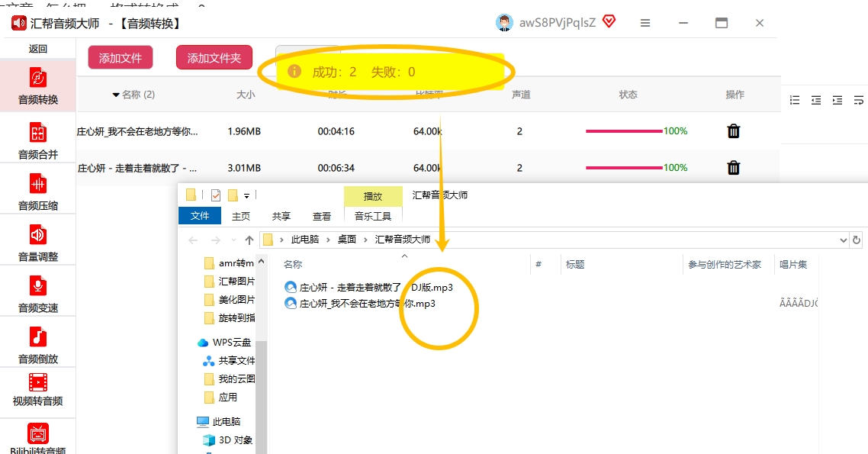This screenshot has height=454, width=868.
Task: Click 汇帮音频大师 in address breadcrumb
Action: tap(403, 239)
